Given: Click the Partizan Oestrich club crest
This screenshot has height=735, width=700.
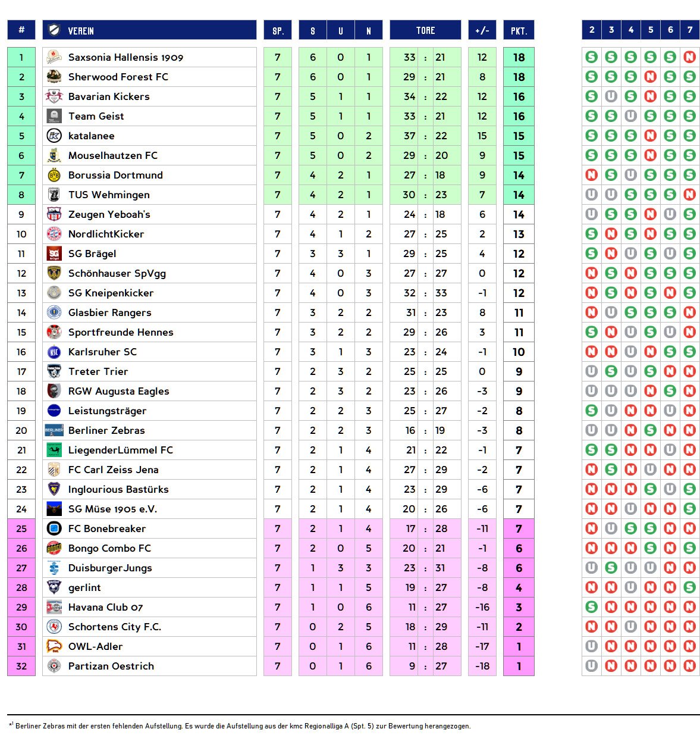Looking at the screenshot, I should (x=54, y=666).
